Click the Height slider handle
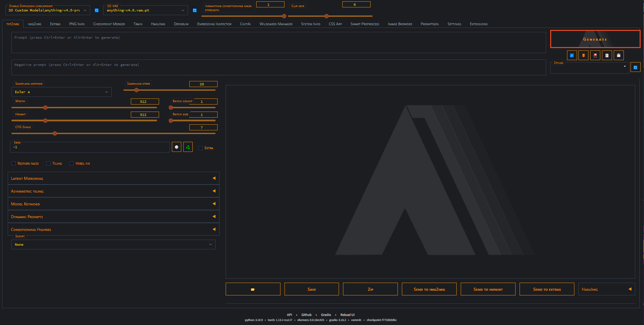The width and height of the screenshot is (644, 325). click(45, 121)
